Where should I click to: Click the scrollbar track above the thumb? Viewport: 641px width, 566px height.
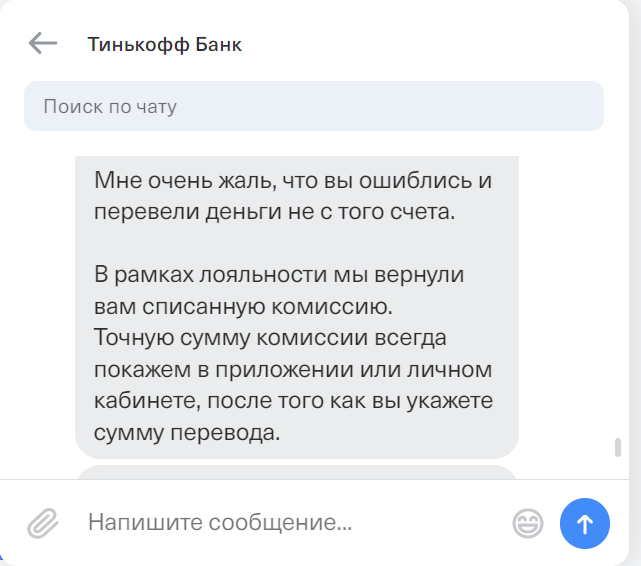point(618,300)
